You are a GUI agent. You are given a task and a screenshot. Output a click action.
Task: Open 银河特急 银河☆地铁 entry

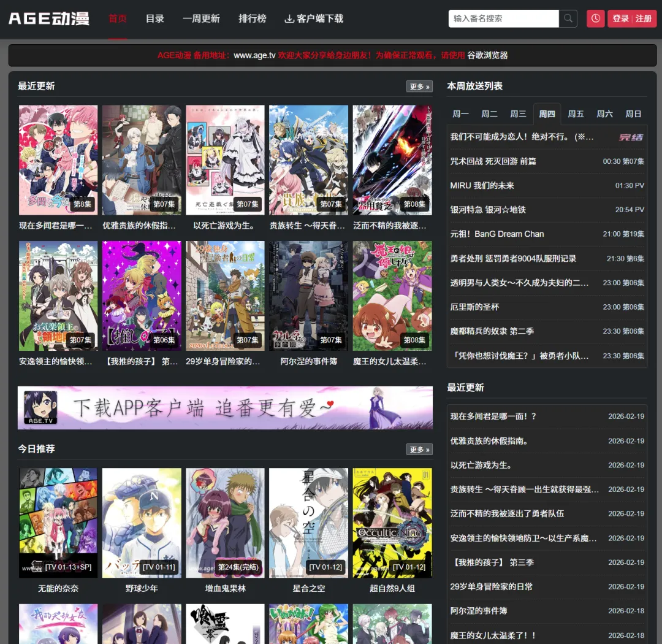[547, 210]
